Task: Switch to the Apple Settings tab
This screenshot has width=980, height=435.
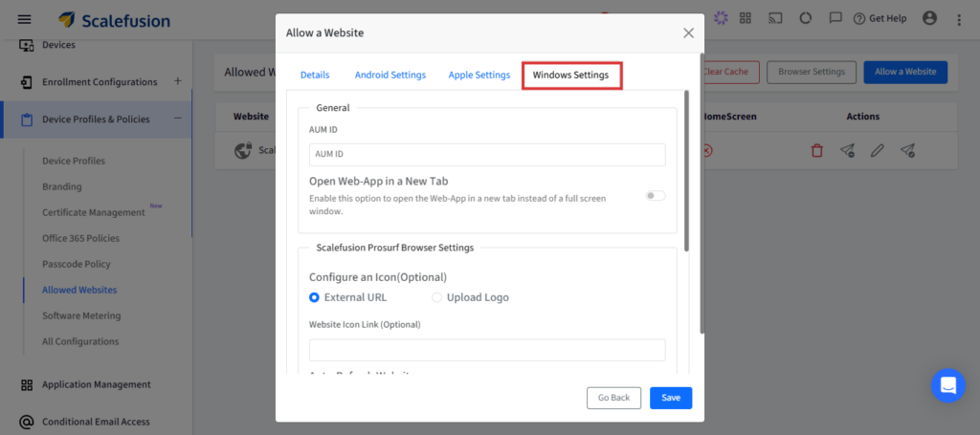Action: click(479, 75)
